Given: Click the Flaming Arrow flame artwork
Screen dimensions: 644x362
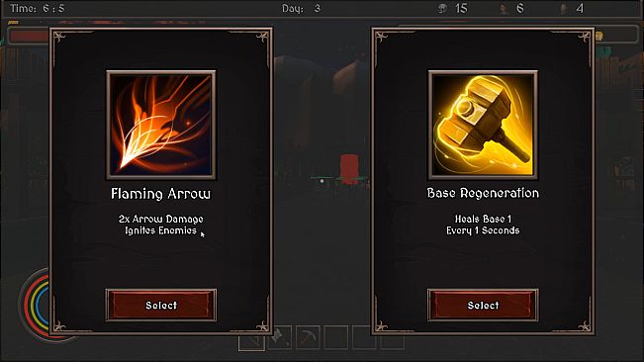Looking at the screenshot, I should point(161,125).
